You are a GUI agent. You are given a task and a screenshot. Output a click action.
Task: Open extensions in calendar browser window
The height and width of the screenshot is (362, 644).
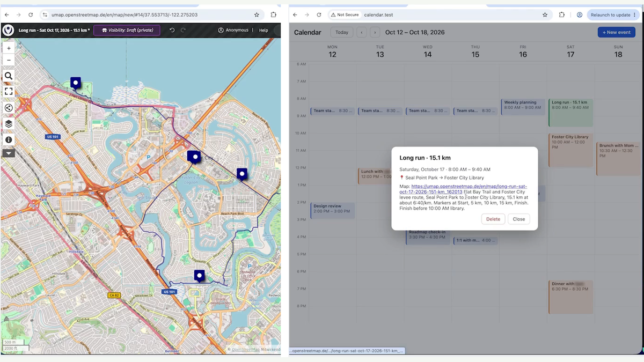[x=562, y=15]
